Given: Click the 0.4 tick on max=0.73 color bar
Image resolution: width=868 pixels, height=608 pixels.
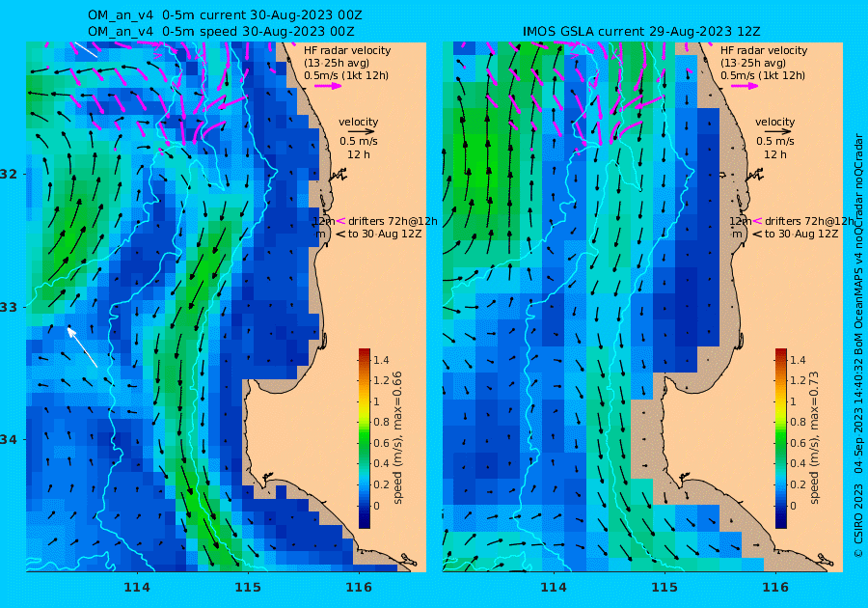Looking at the screenshot, I should (x=798, y=464).
